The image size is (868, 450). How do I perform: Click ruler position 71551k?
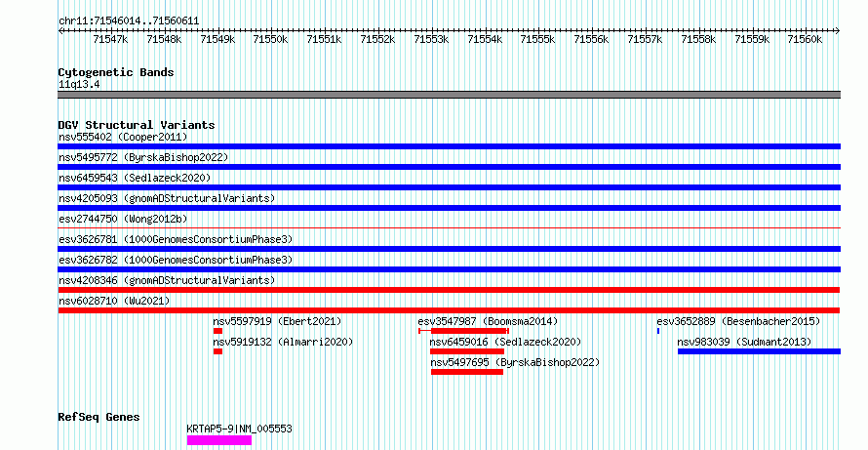(x=325, y=39)
